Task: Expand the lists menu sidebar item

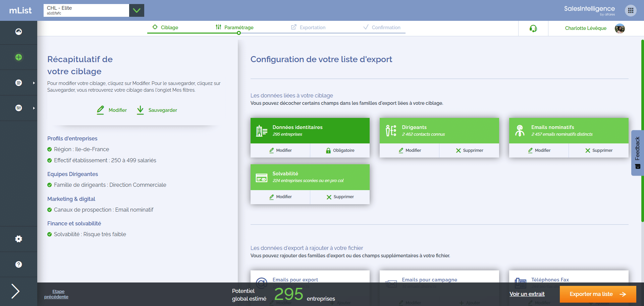Action: click(19, 83)
